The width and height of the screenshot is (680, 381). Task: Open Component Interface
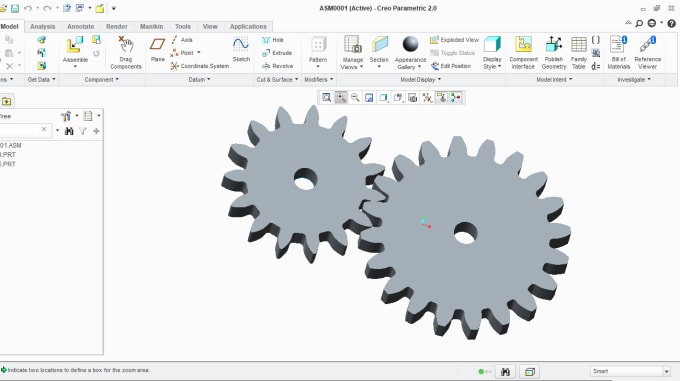coord(523,52)
